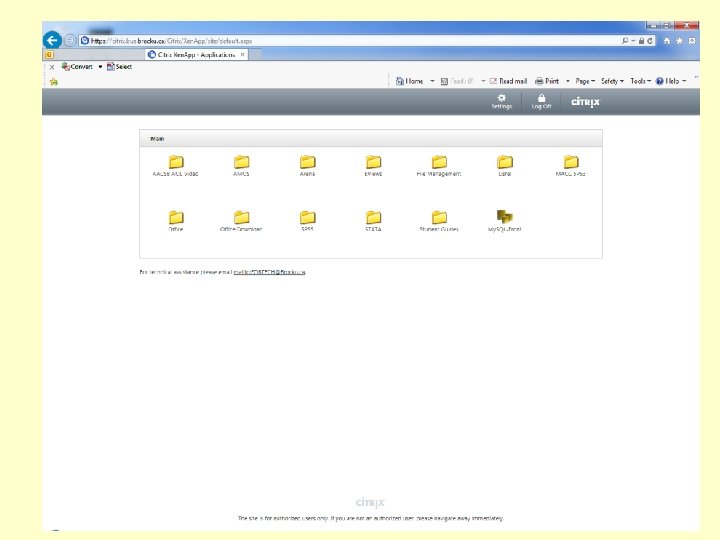Open the AMOS folder
Image resolution: width=720 pixels, height=540 pixels.
[241, 166]
